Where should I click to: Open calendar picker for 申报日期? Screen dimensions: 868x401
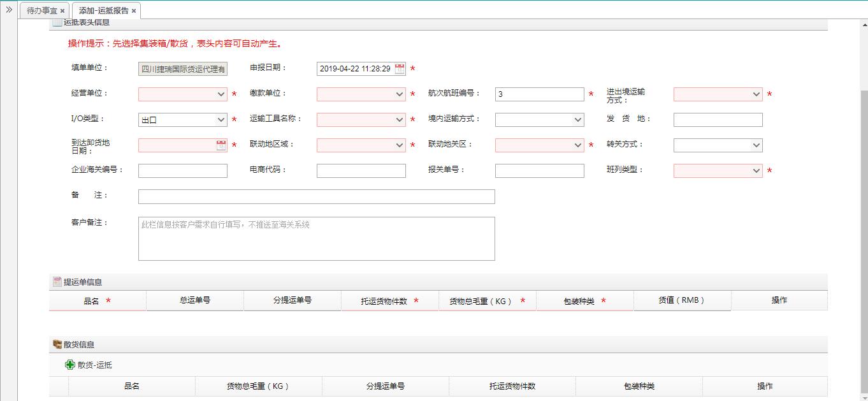coord(400,69)
